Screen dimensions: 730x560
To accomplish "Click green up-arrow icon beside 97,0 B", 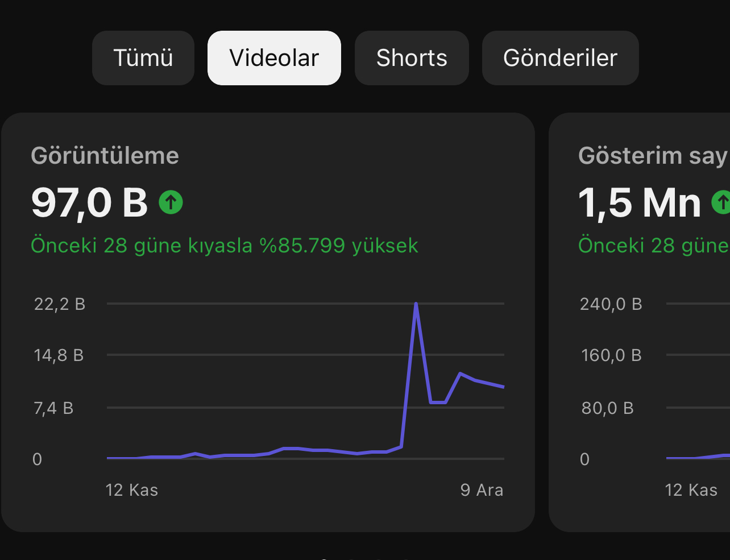I will point(171,202).
